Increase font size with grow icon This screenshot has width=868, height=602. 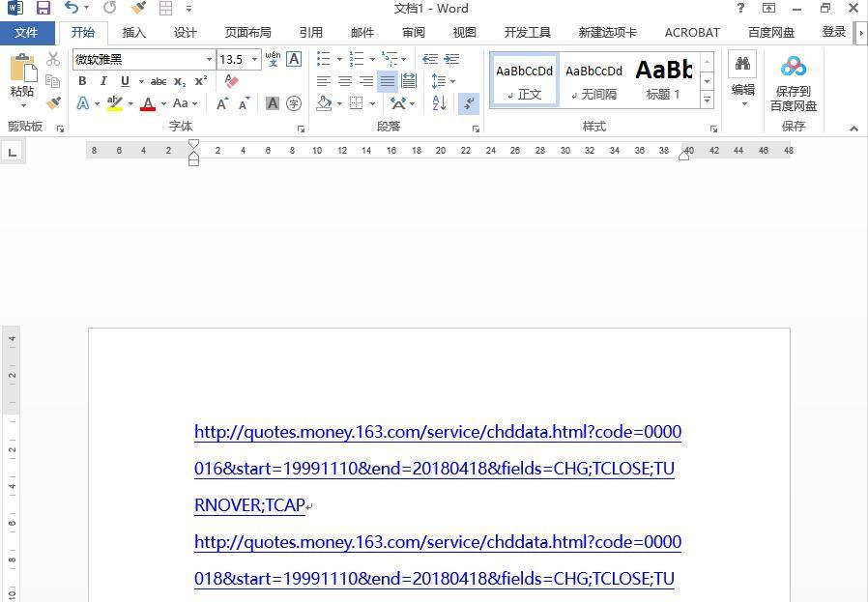pos(222,103)
